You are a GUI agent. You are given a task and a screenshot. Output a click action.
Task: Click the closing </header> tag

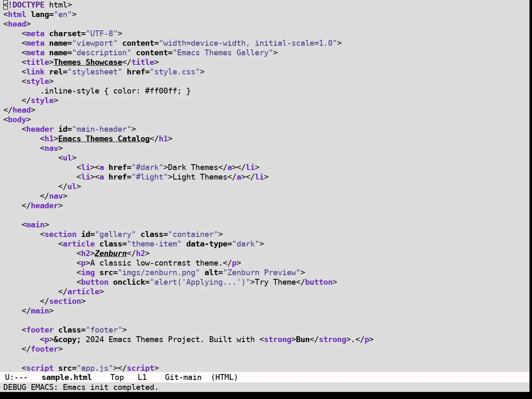[x=42, y=206]
